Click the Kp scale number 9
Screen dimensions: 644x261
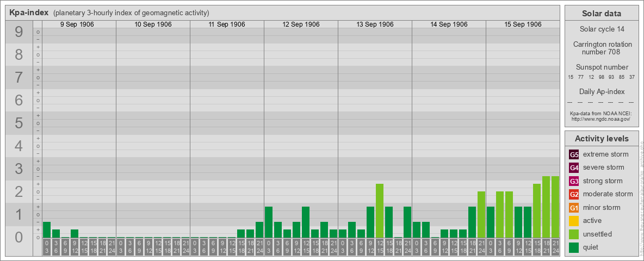19,32
